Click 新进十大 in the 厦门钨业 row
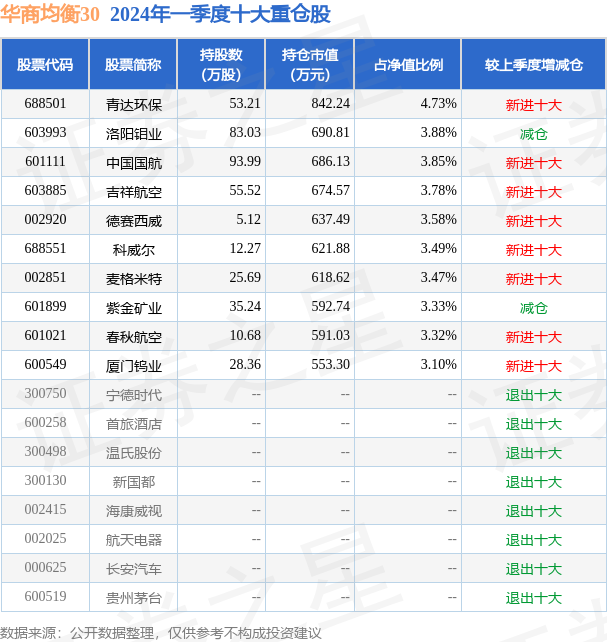607x642 pixels. click(534, 366)
